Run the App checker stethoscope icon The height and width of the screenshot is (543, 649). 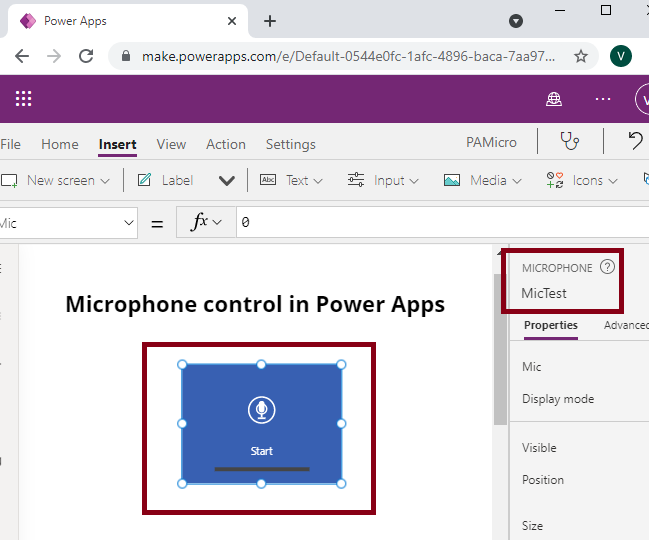(x=570, y=141)
